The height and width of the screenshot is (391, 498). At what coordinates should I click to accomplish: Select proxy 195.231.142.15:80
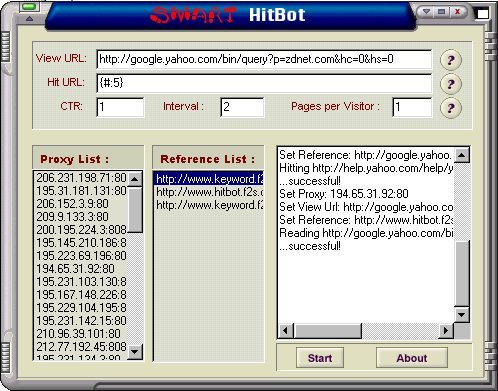81,321
